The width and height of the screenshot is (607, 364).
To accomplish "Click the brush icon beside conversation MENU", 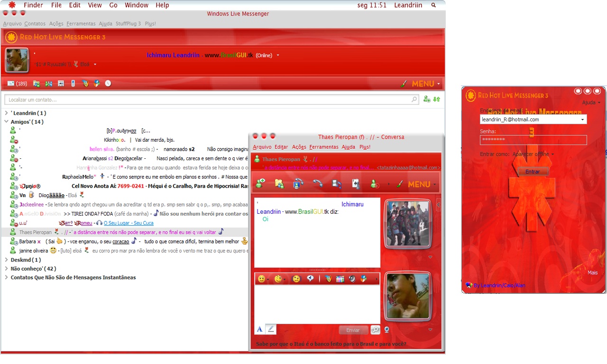I will (x=400, y=184).
